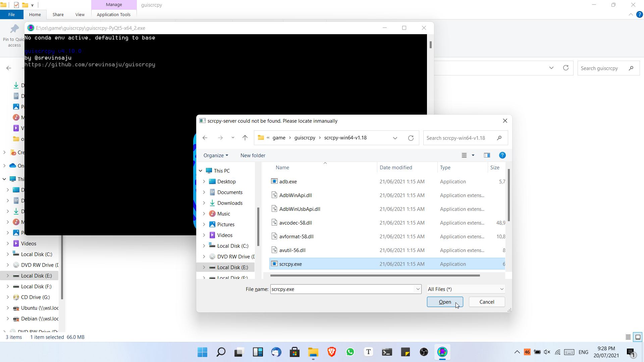The width and height of the screenshot is (644, 362).
Task: Select Pictures in dialog tree
Action: point(226,224)
